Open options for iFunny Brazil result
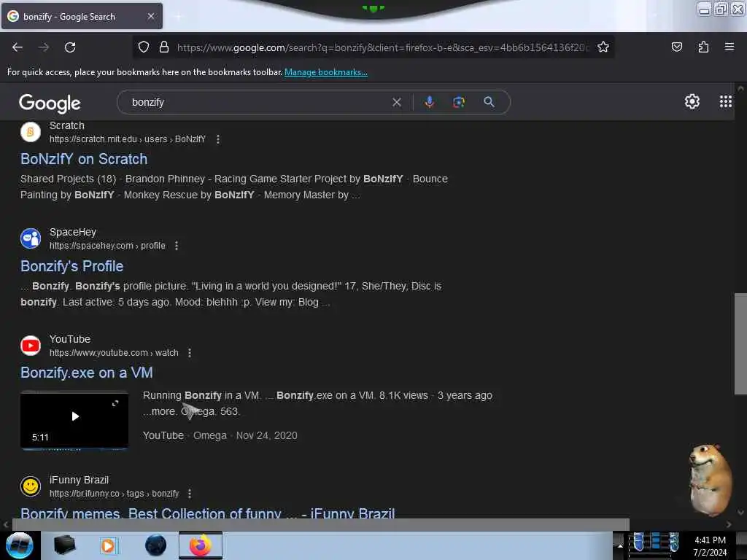Viewport: 747px width, 560px height. pos(190,494)
